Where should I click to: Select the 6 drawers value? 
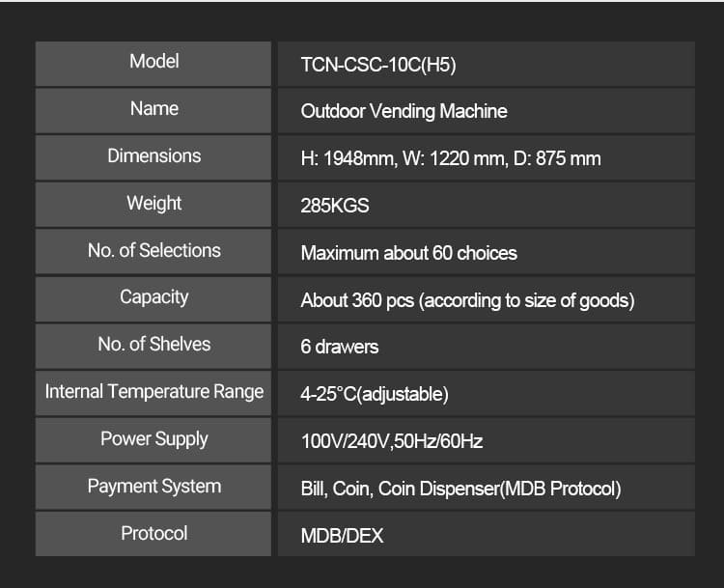click(339, 347)
